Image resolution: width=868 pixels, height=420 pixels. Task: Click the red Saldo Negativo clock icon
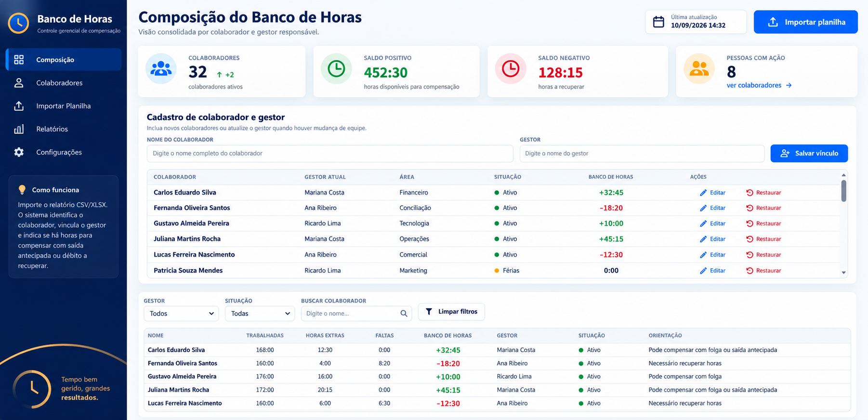511,69
